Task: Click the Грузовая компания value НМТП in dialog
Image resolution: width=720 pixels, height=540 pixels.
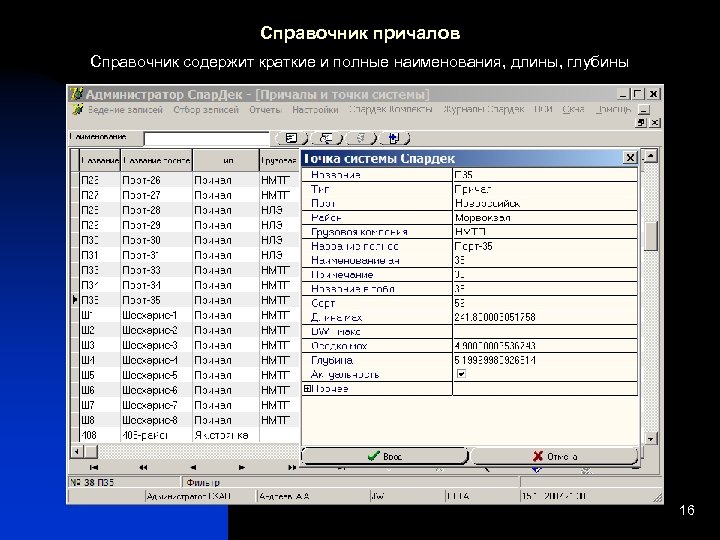Action: tap(545, 232)
